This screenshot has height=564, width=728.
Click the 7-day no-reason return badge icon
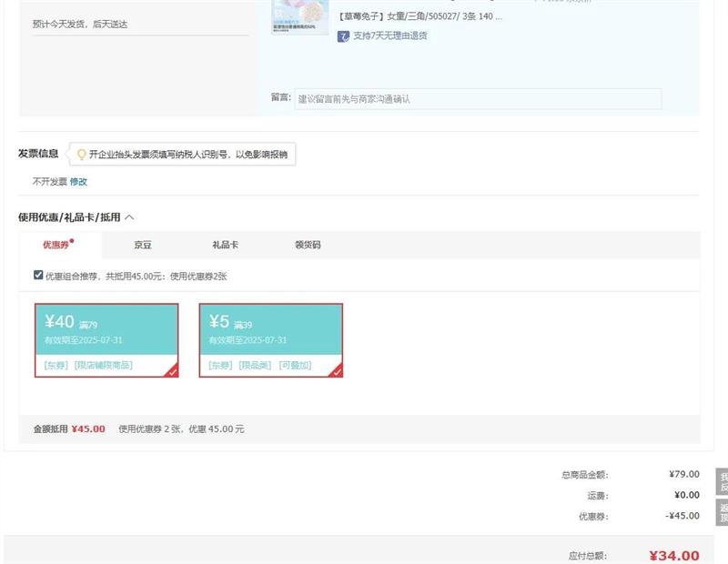pyautogui.click(x=343, y=36)
